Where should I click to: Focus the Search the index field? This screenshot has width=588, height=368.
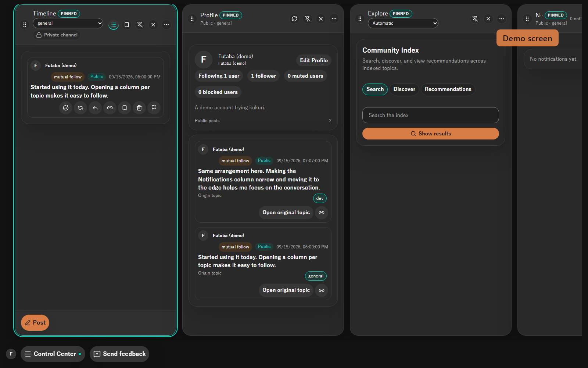coord(431,115)
